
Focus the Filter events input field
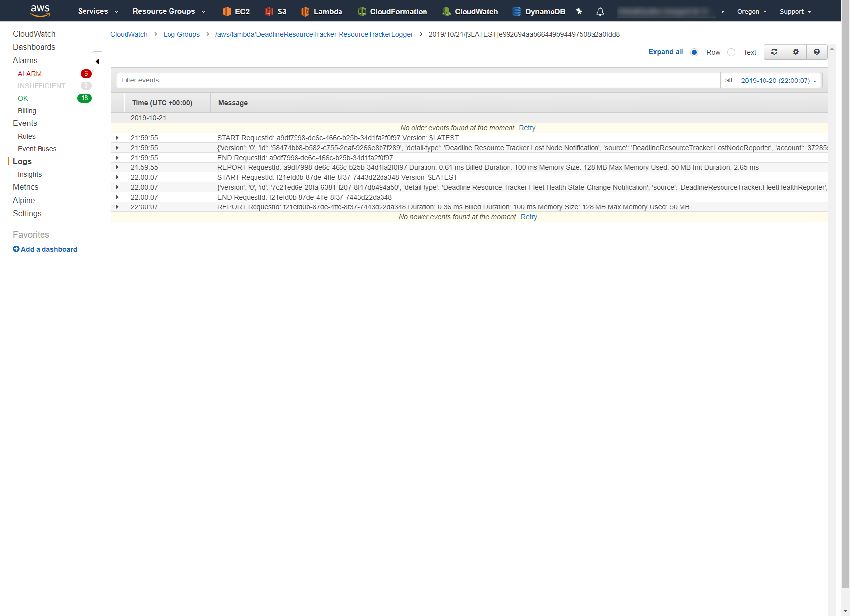point(418,80)
